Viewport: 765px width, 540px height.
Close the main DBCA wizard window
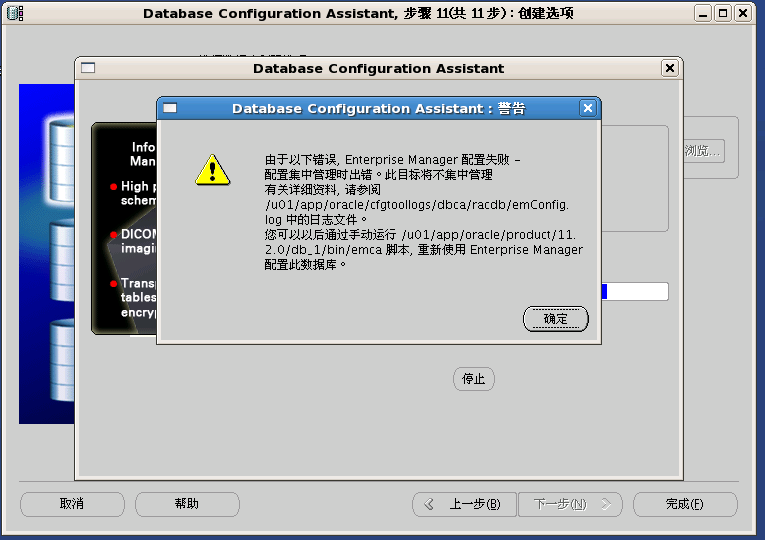pos(743,13)
